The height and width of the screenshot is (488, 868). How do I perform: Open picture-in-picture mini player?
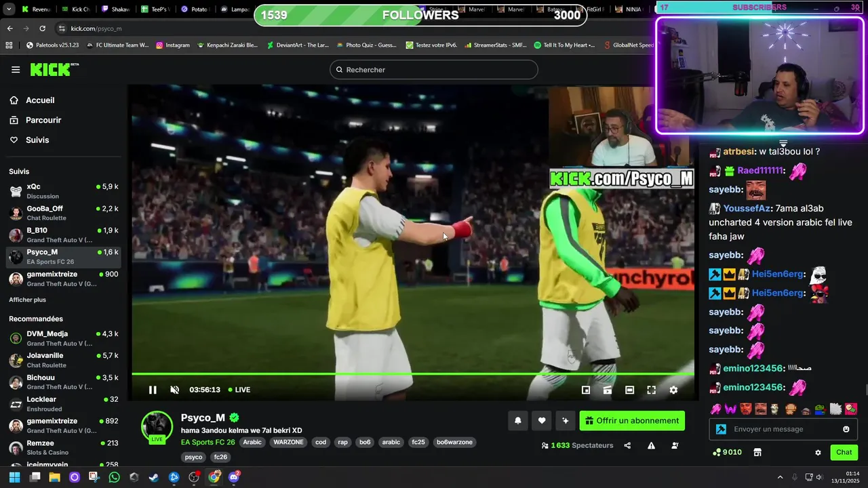(586, 390)
